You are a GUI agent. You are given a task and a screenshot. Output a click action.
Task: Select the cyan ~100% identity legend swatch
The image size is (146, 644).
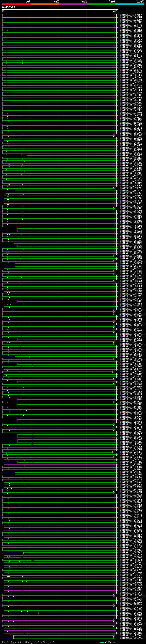click(130, 4)
